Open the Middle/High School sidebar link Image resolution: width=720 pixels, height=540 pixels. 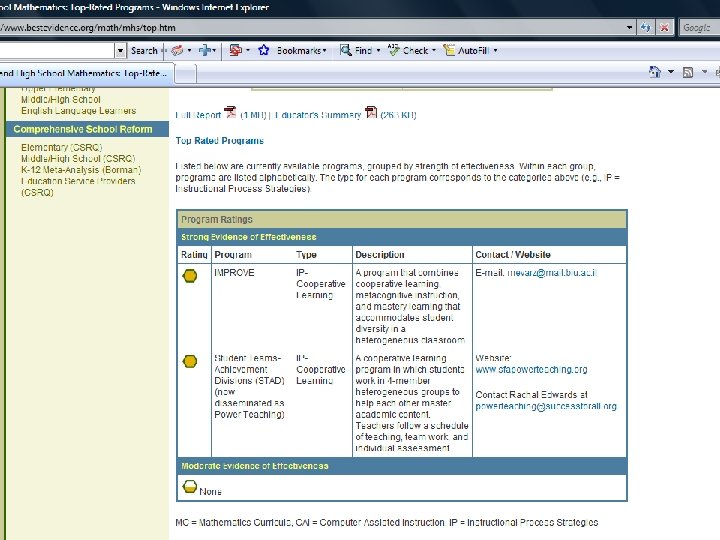(61, 100)
